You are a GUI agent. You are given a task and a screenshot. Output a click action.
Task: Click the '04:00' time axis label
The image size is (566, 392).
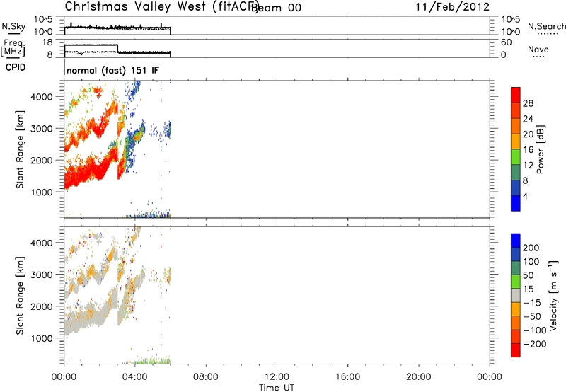pyautogui.click(x=135, y=377)
